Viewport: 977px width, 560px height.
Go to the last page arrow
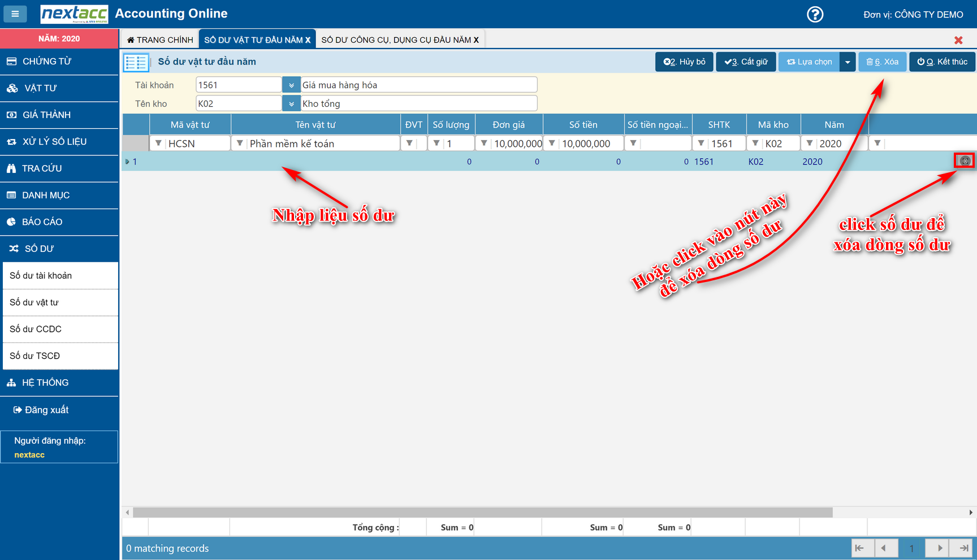coord(963,548)
